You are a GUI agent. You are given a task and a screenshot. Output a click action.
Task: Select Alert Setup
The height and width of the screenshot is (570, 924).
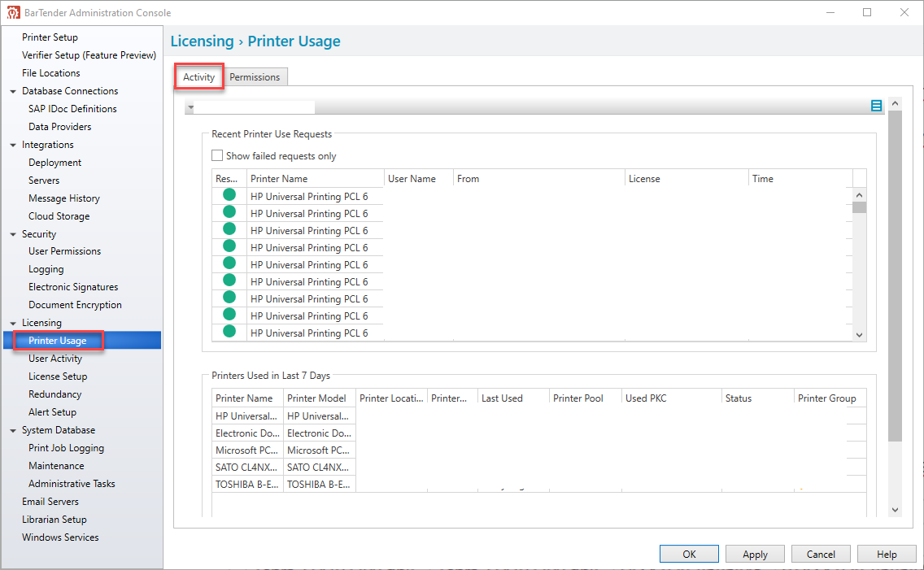(52, 412)
